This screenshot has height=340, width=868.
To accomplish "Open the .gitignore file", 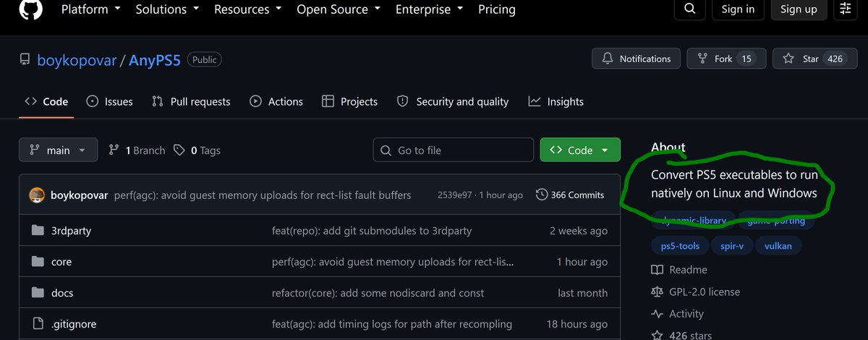I will [x=74, y=324].
